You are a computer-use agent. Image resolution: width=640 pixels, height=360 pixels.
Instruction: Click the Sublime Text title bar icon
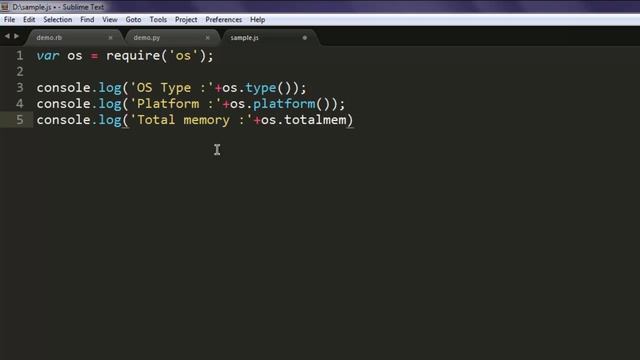click(5, 7)
